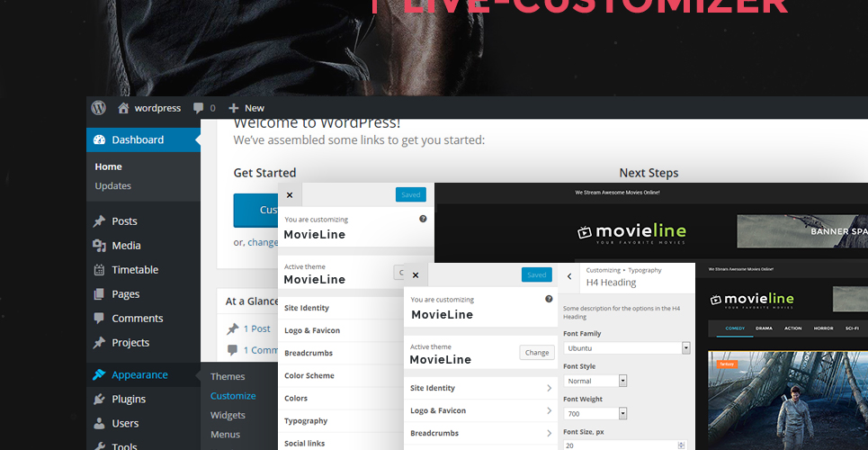
Task: Click help icon in back customizer
Action: coord(423,219)
